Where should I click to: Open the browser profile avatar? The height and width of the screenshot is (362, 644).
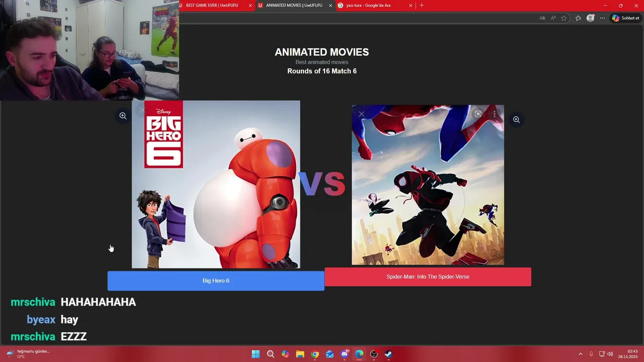[591, 18]
